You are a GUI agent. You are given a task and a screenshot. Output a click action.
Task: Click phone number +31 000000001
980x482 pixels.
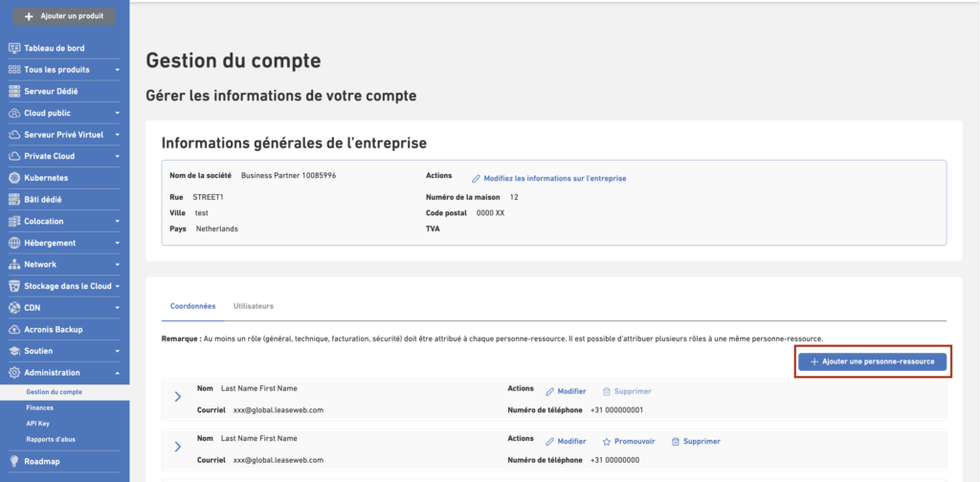(x=617, y=410)
